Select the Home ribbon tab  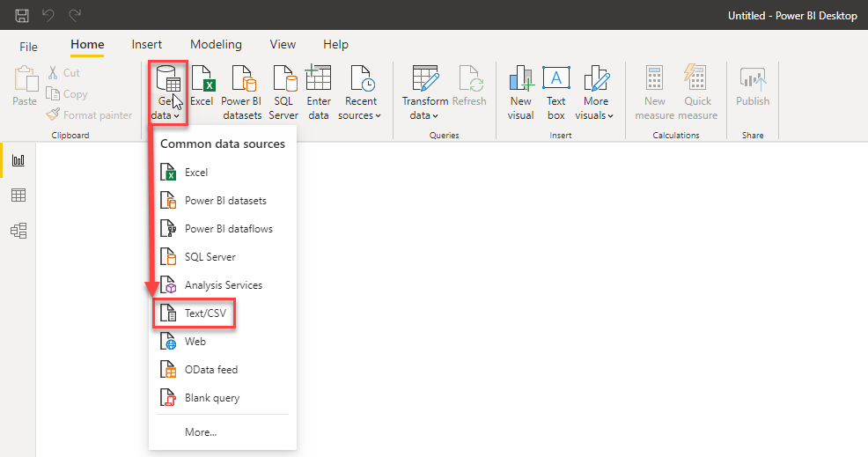(x=87, y=44)
